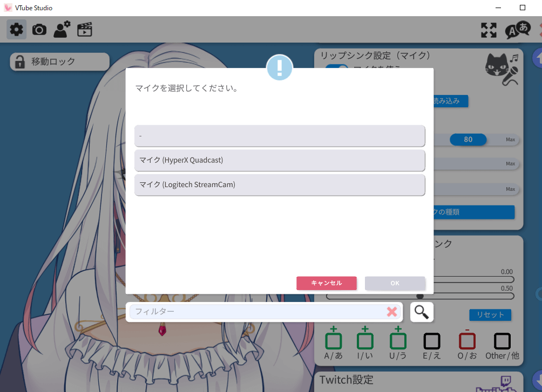Maximize the VTube Studio window
Screen dimensions: 542x392
pos(523,8)
